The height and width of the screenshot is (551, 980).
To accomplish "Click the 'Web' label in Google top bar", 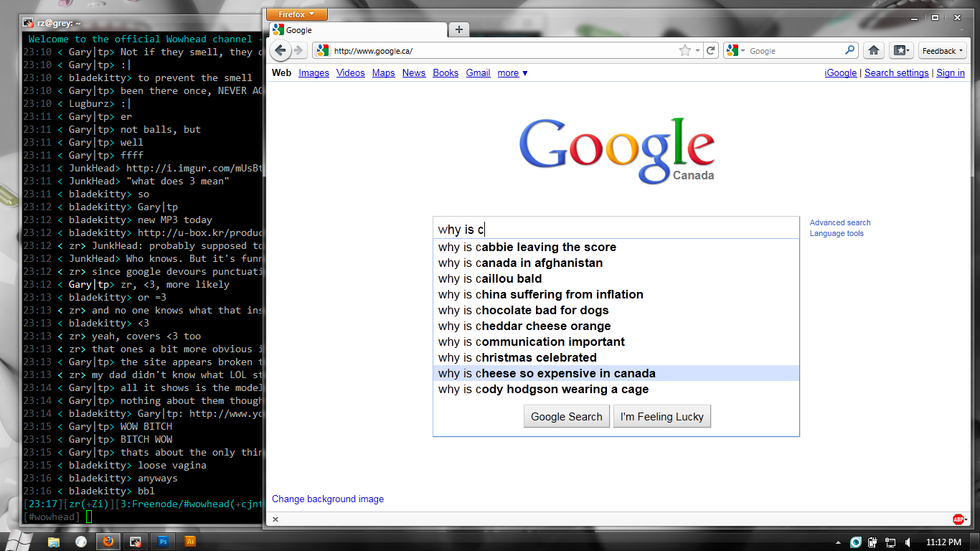I will click(281, 72).
